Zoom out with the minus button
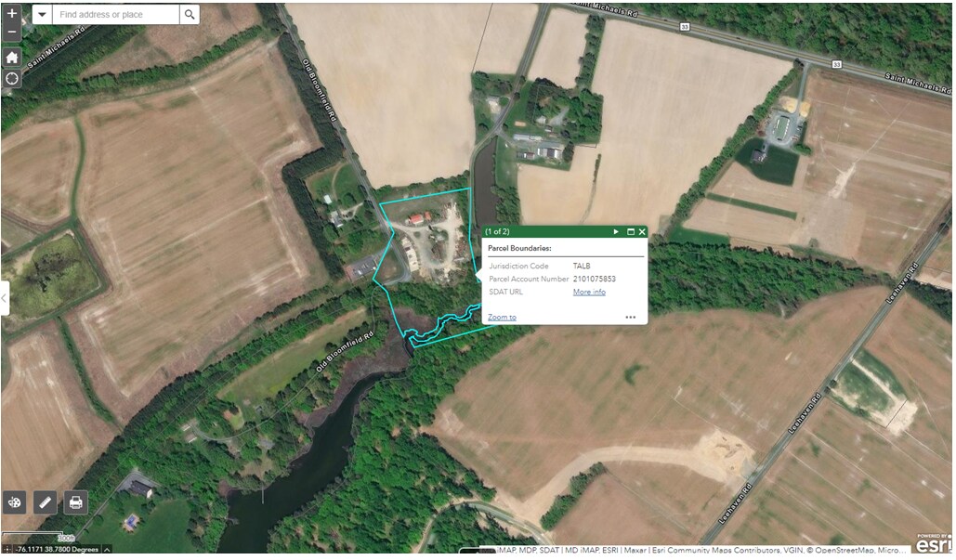The width and height of the screenshot is (956, 560). pos(11,32)
